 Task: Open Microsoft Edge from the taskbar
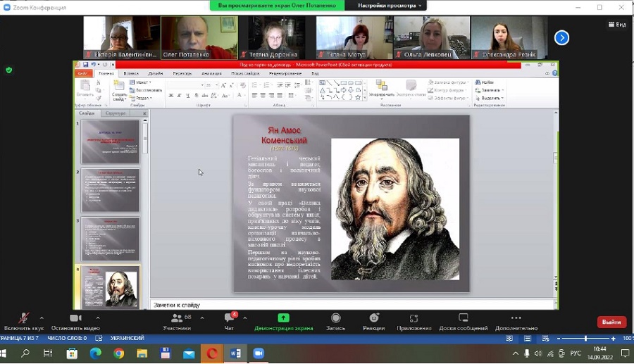coord(95,353)
